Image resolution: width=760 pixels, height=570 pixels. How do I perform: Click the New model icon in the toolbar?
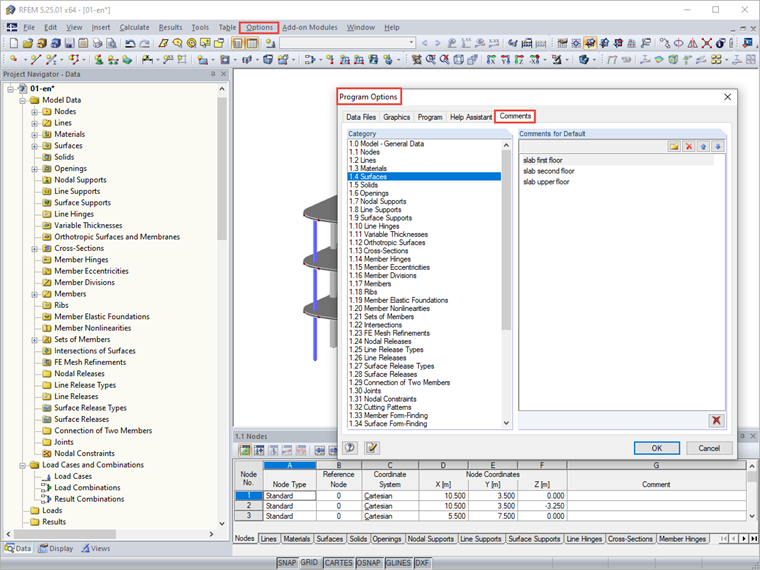pos(14,43)
